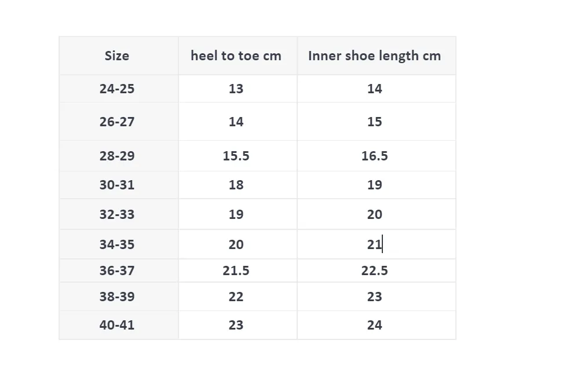This screenshot has height=373, width=588.
Task: Click the 34-35 size cell
Action: coord(119,244)
